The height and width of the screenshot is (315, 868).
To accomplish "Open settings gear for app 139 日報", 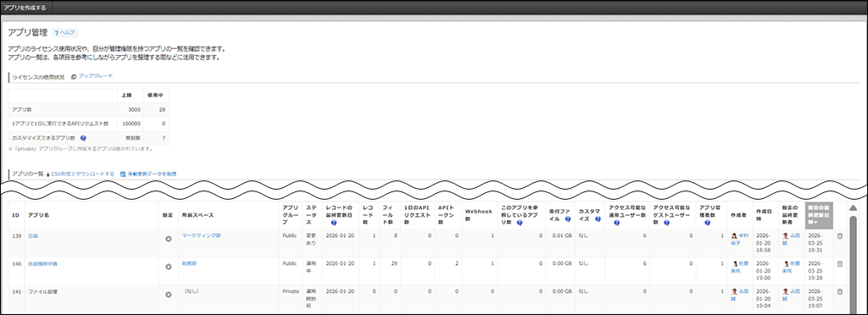I will click(x=169, y=239).
